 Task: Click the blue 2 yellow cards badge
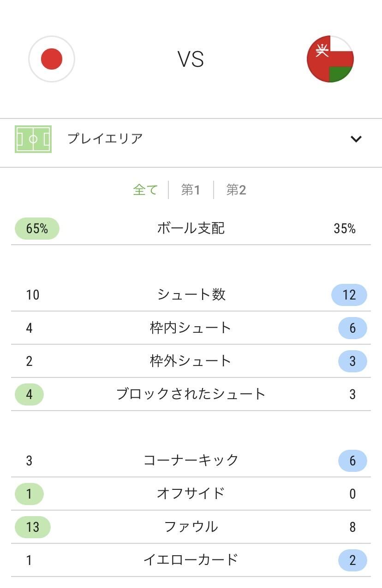coord(352,560)
